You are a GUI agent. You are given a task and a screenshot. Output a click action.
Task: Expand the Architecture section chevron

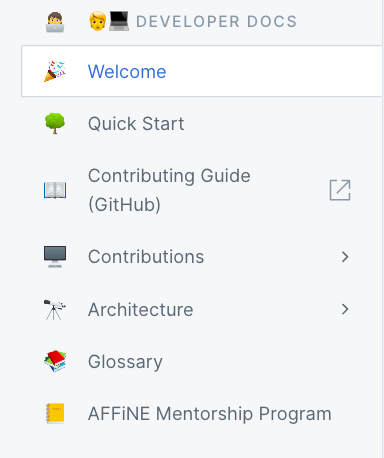click(345, 309)
